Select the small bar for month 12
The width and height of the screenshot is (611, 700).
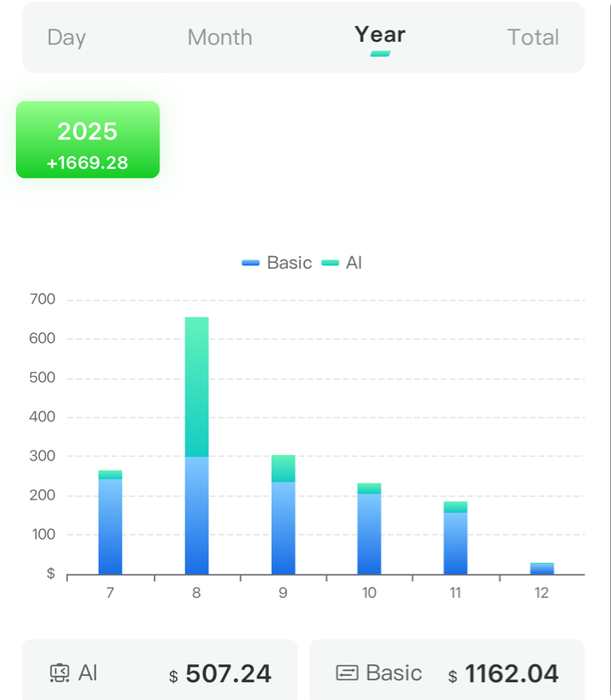click(542, 568)
